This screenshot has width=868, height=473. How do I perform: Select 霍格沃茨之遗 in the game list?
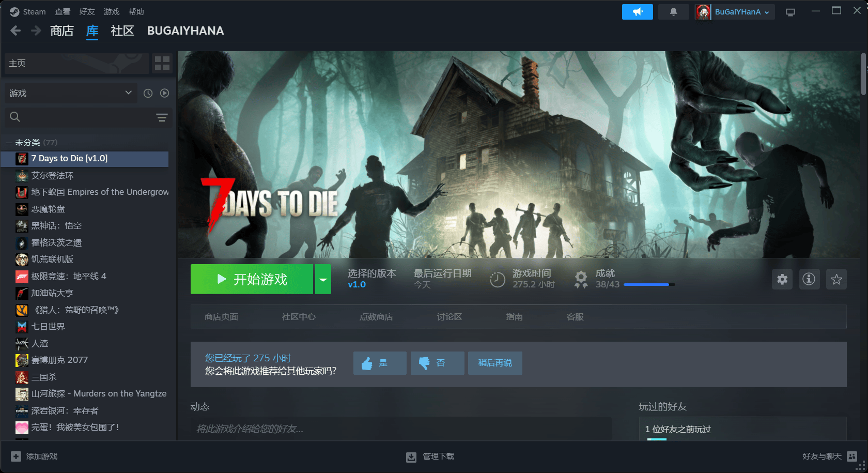coord(85,243)
